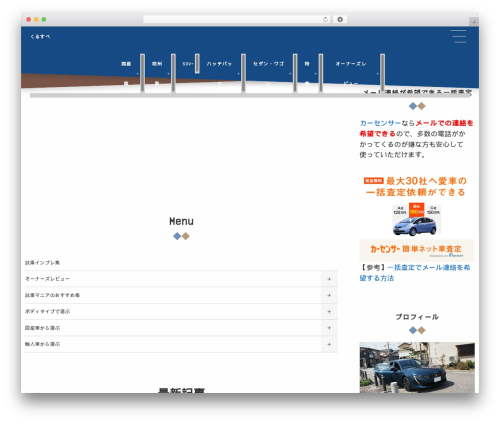Open the オーナーズレビュー navigation menu item

pos(351,64)
